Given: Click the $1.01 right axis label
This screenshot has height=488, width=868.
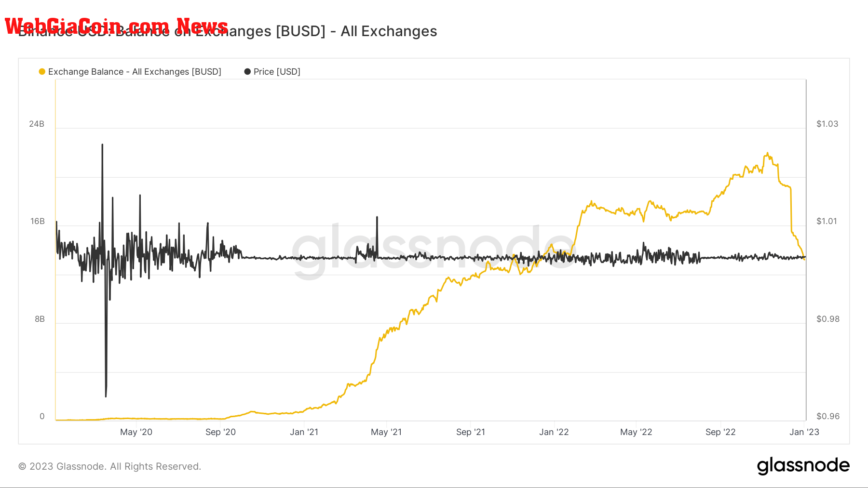Looking at the screenshot, I should pos(827,221).
